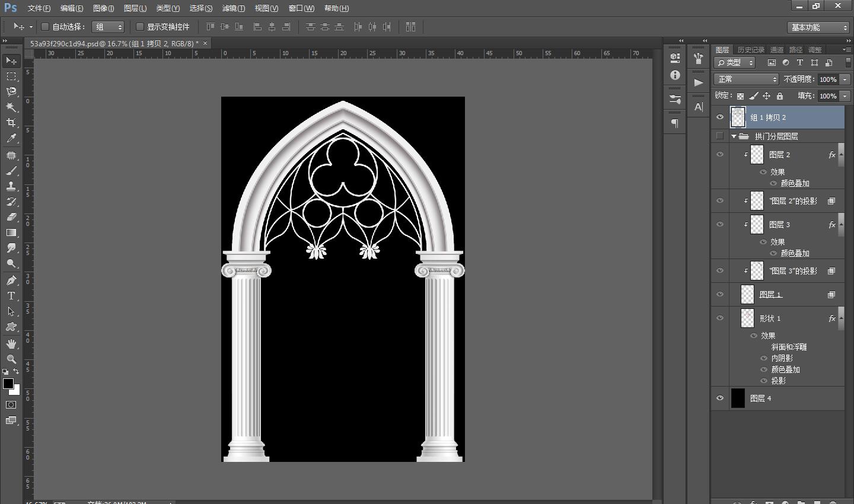Image resolution: width=854 pixels, height=504 pixels.
Task: Select the Zoom magnifier tool
Action: click(11, 359)
